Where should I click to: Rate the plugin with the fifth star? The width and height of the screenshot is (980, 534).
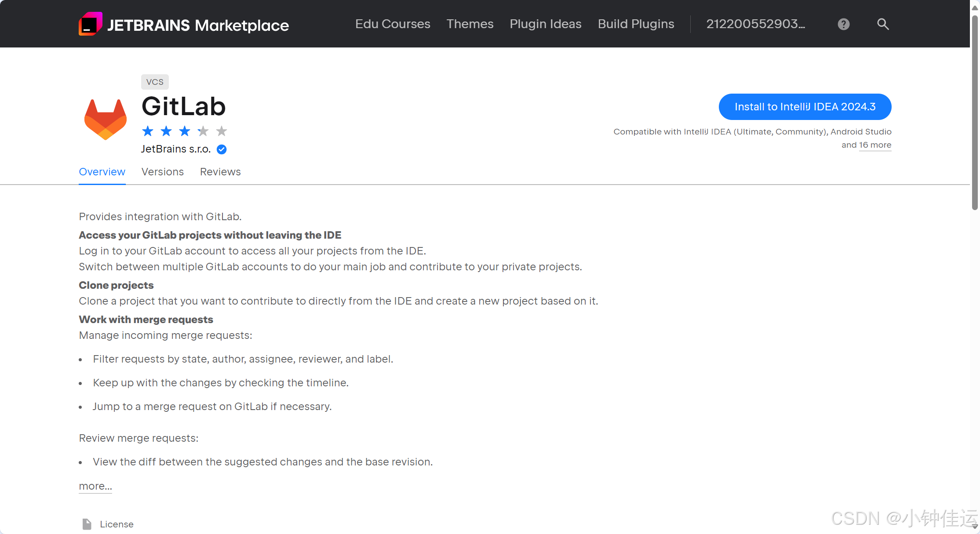tap(221, 131)
